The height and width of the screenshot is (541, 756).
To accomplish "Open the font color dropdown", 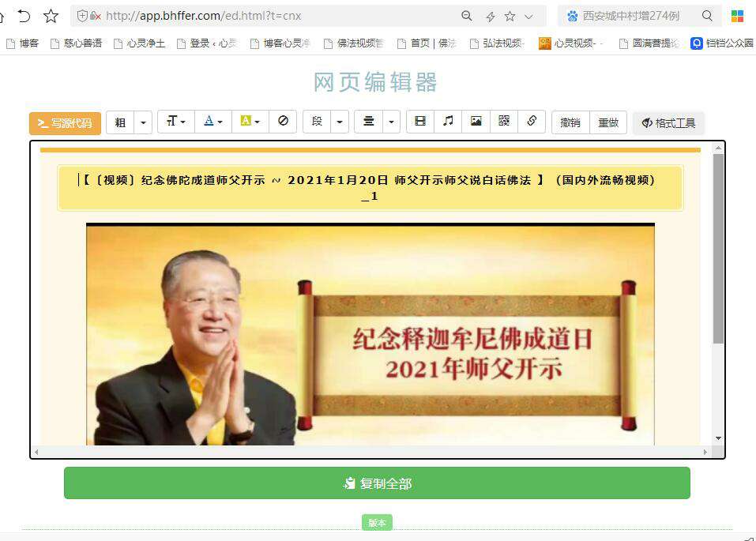I will [213, 121].
